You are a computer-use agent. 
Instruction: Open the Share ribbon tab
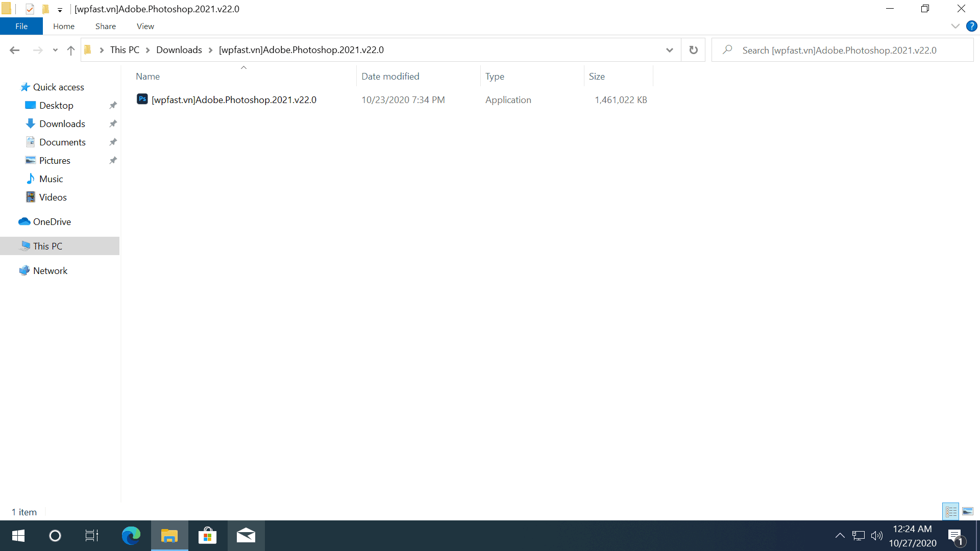[106, 26]
